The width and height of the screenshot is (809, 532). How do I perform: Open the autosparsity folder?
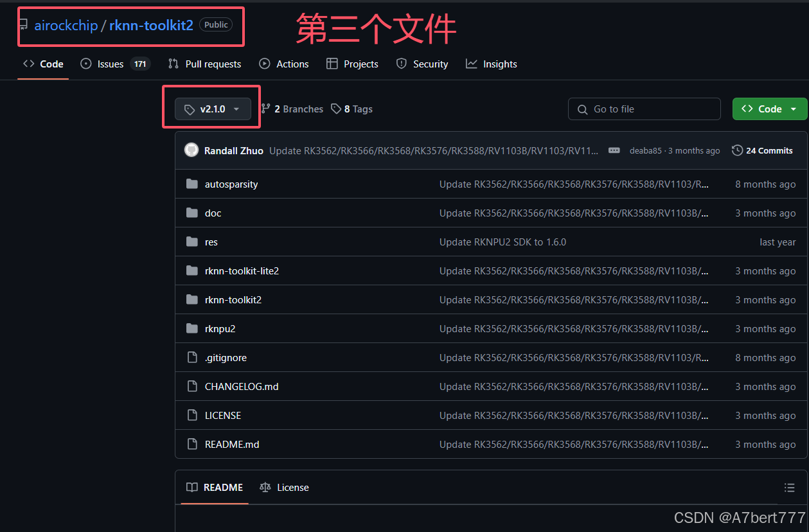[x=231, y=184]
